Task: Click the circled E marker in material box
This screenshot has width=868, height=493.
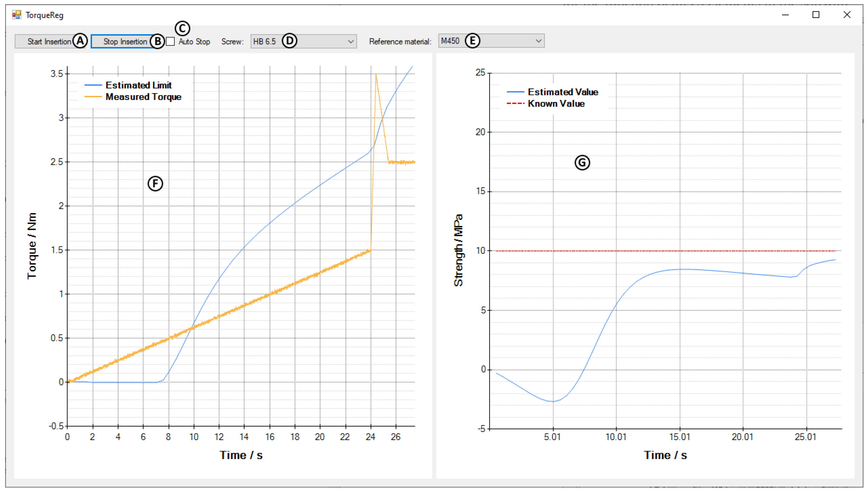Action: tap(472, 41)
